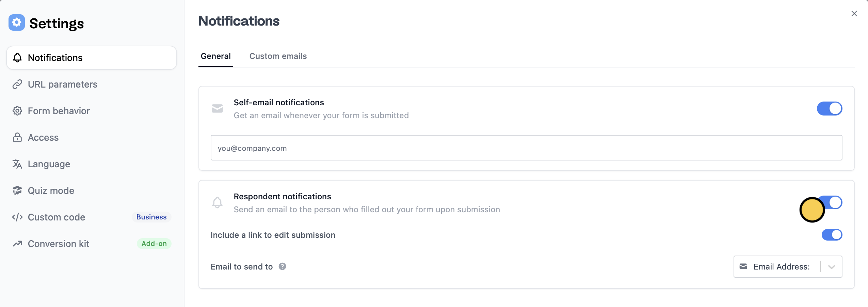Screen dimensions: 868x307
Task: Select the General tab
Action: pos(216,56)
